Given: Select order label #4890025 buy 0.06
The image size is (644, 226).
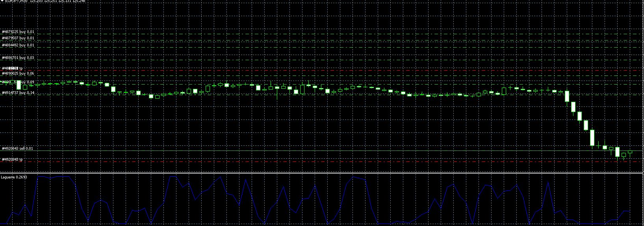Looking at the screenshot, I should [x=18, y=73].
